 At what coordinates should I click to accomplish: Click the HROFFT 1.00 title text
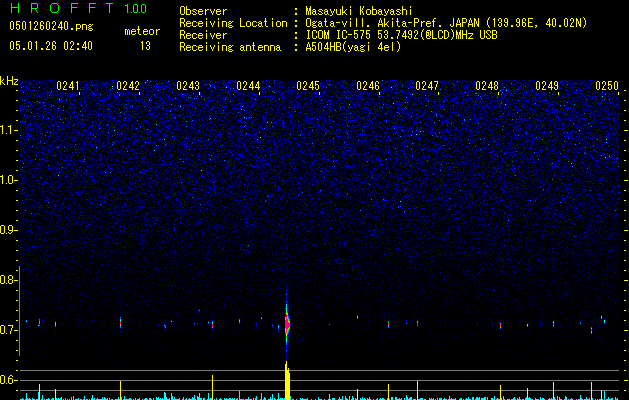[x=78, y=8]
